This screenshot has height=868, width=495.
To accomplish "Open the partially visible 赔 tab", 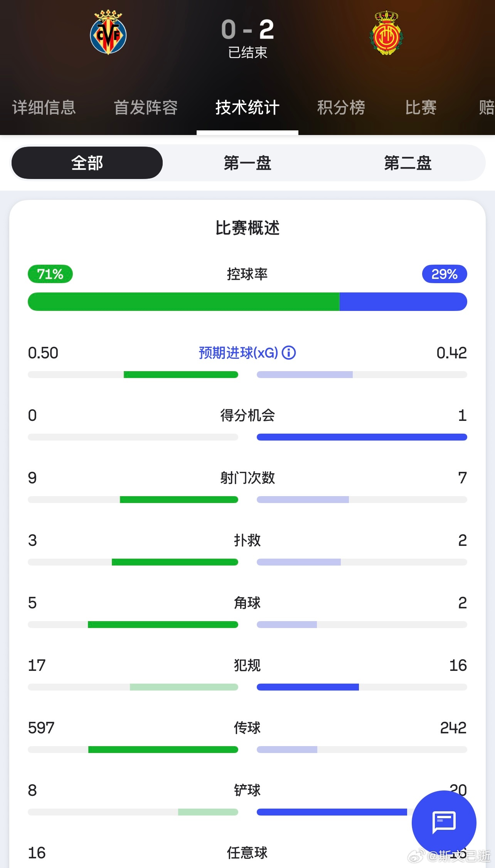I will pyautogui.click(x=487, y=108).
